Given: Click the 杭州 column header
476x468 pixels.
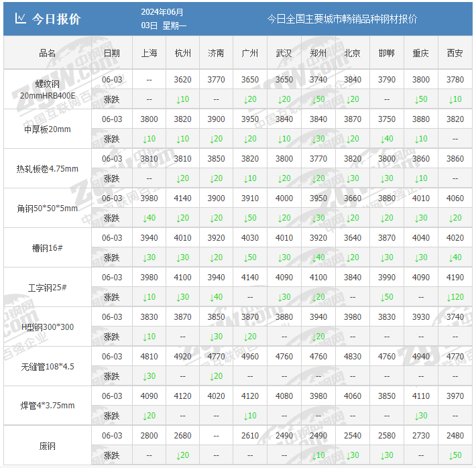Looking at the screenshot, I should pos(183,53).
